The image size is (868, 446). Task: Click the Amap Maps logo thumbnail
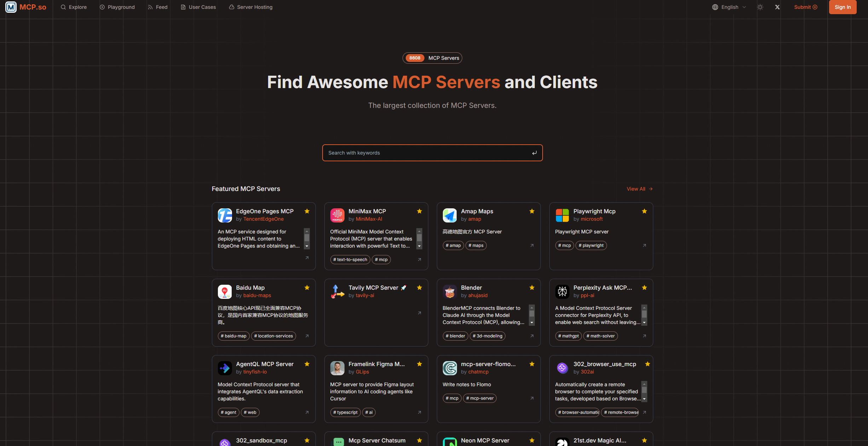click(x=450, y=215)
